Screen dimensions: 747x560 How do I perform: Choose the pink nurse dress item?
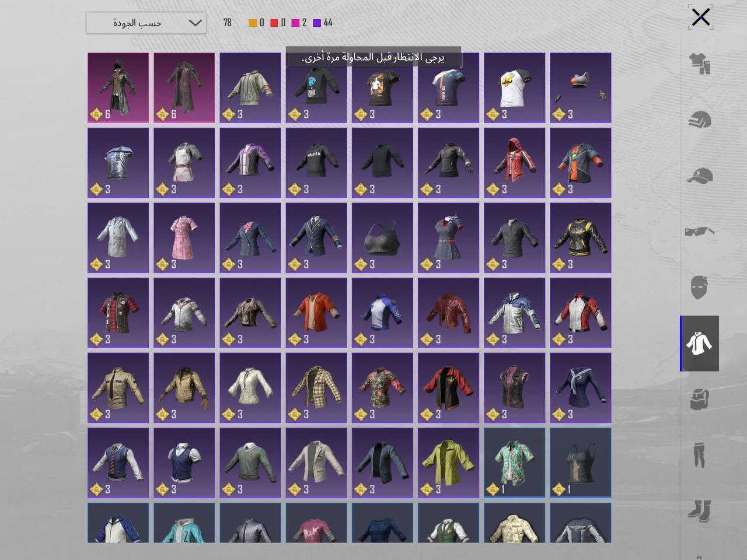tap(184, 238)
